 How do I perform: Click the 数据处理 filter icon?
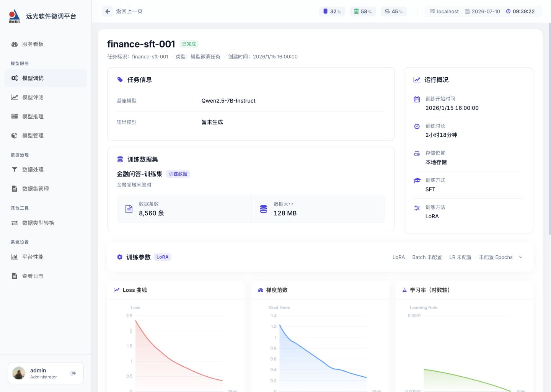(x=15, y=170)
